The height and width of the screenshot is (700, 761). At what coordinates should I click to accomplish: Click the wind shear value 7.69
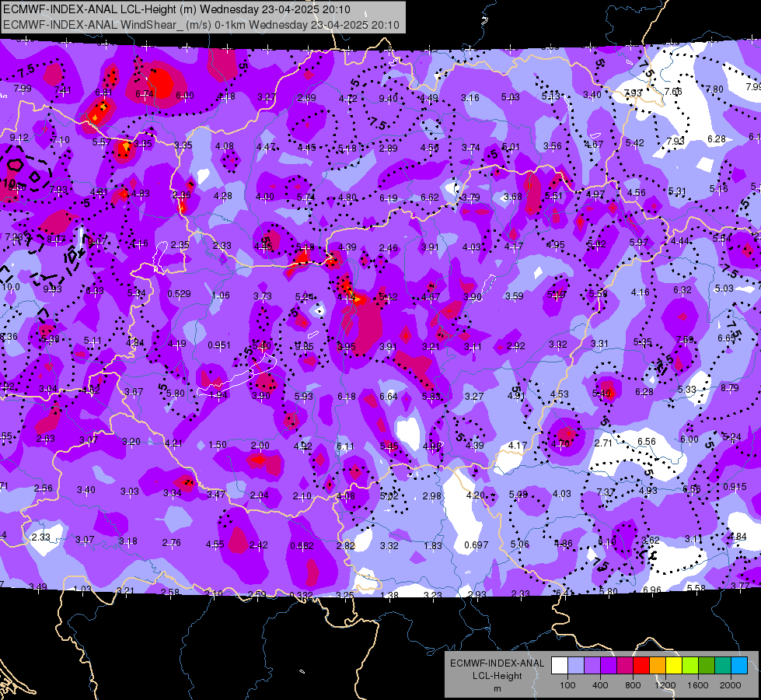coord(685,339)
